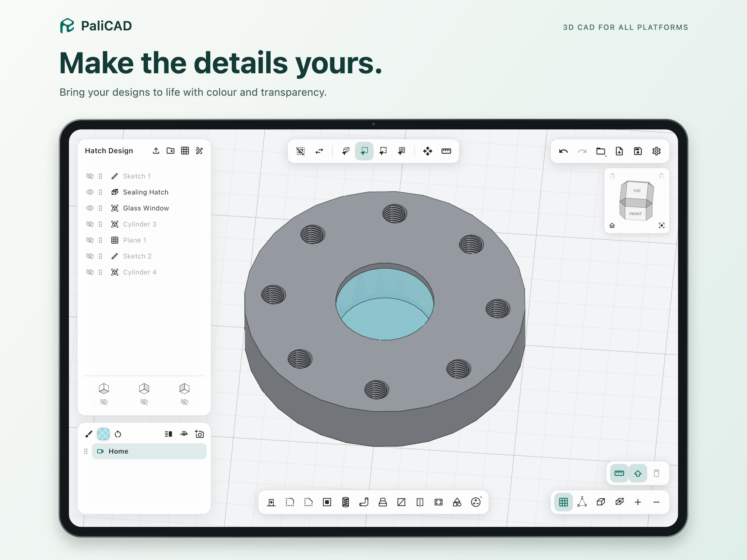Open the ruler measure tool in top toolbar
747x560 pixels.
(446, 151)
